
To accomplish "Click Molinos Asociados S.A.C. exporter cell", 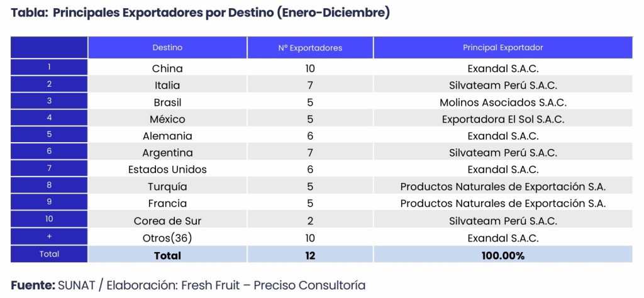I will point(502,102).
